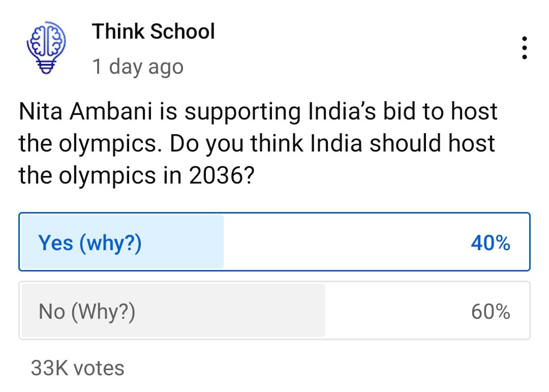Click the 'Do you think India' sentence

pyautogui.click(x=266, y=144)
